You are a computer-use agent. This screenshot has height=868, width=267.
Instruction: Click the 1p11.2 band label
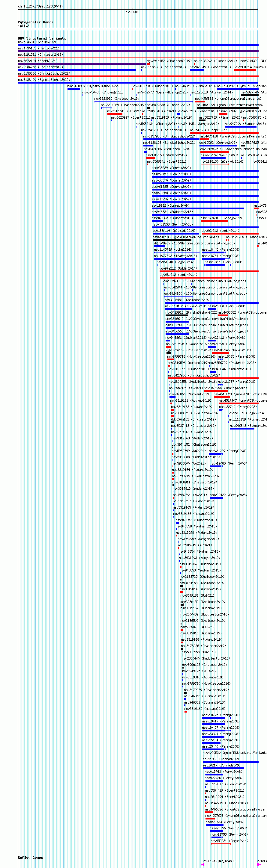(23, 26)
